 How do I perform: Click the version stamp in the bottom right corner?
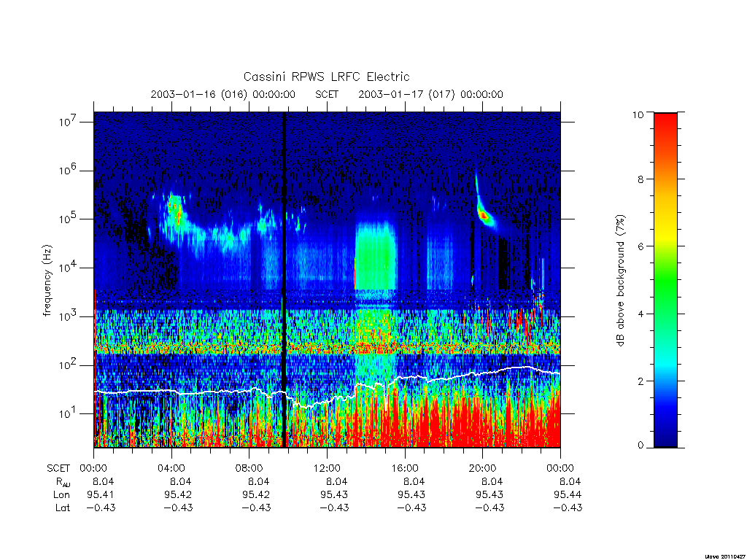tap(724, 556)
